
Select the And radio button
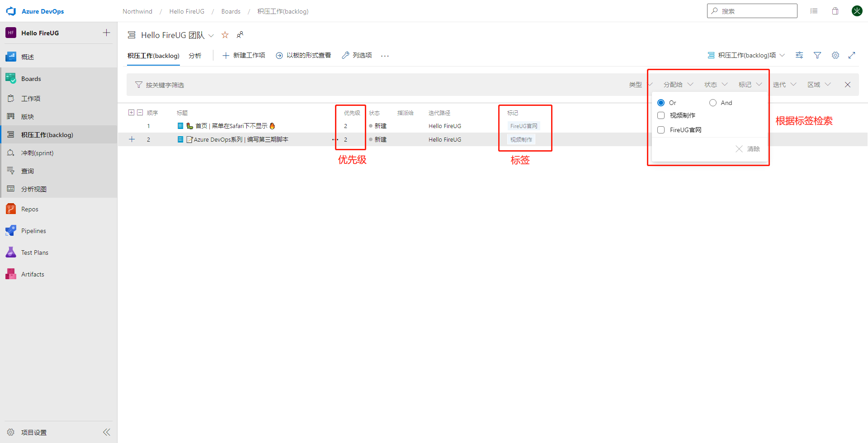(x=713, y=103)
